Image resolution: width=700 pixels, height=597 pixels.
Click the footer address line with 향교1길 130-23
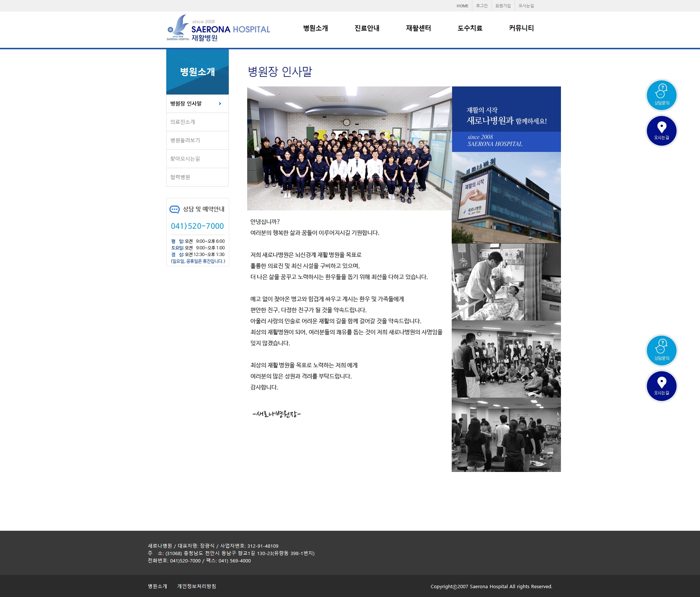click(x=231, y=554)
